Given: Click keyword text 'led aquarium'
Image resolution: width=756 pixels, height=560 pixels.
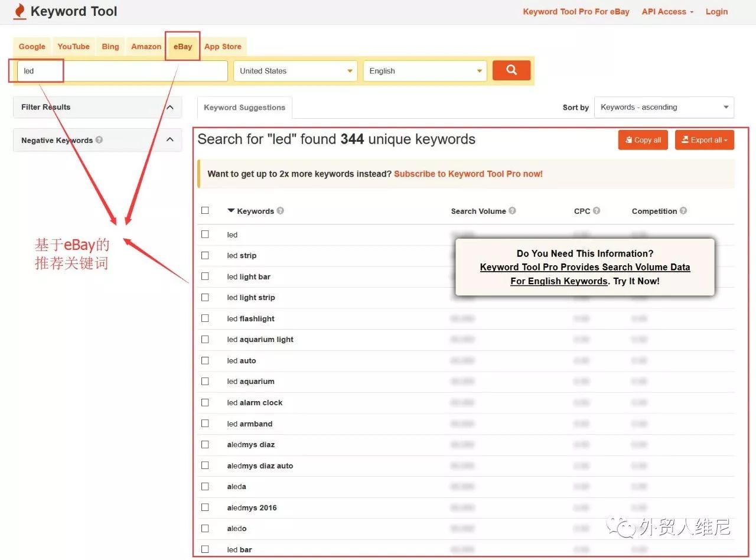Looking at the screenshot, I should 250,382.
